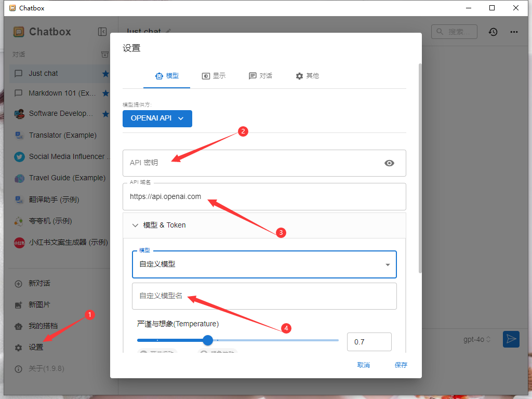532x399 pixels.
Task: Select Travel Guide (Example) conversation
Action: click(59, 178)
